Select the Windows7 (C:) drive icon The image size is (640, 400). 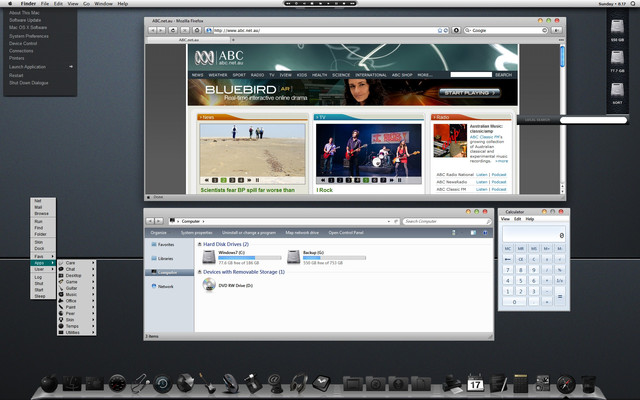[x=209, y=257]
